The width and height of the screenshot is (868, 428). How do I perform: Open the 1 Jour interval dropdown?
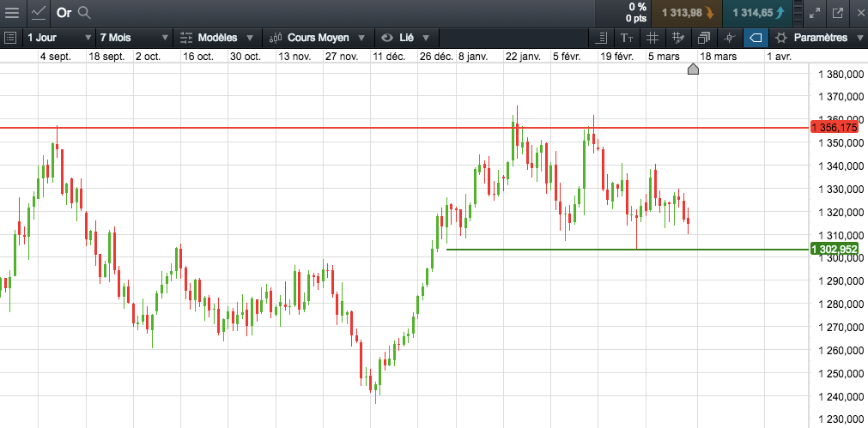59,38
